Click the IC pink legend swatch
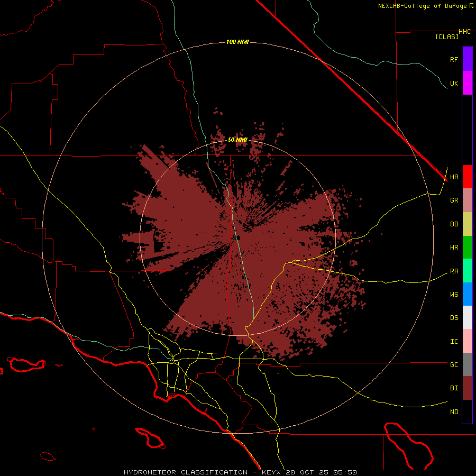This screenshot has width=476, height=476. click(467, 341)
